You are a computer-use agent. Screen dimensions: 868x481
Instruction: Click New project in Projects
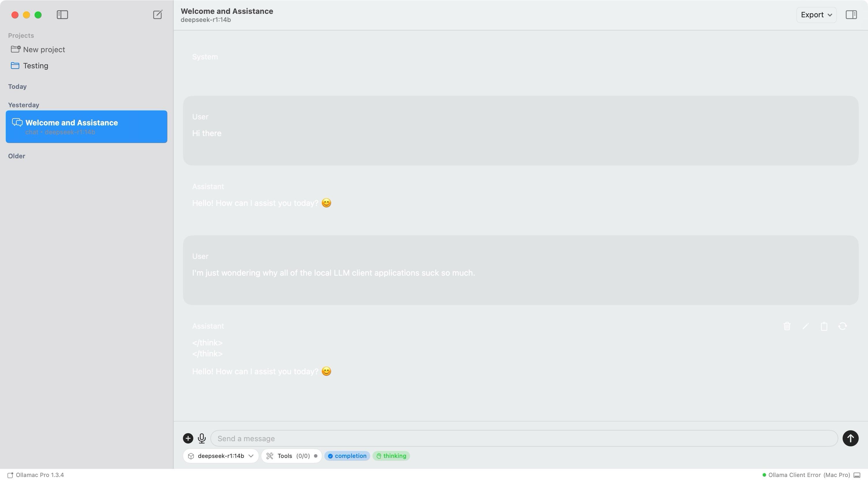[38, 50]
